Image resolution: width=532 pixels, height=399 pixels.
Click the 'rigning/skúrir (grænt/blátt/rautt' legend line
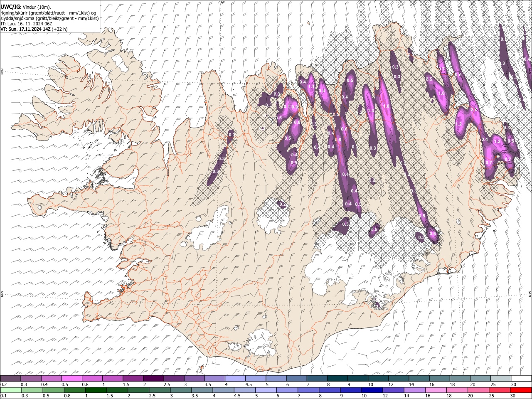48,12
